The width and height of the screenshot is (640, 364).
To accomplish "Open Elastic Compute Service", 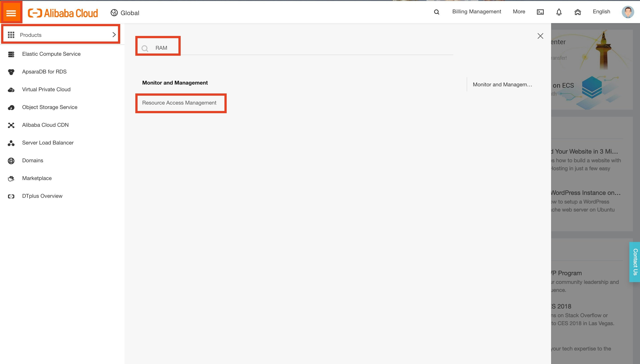I will click(x=51, y=54).
